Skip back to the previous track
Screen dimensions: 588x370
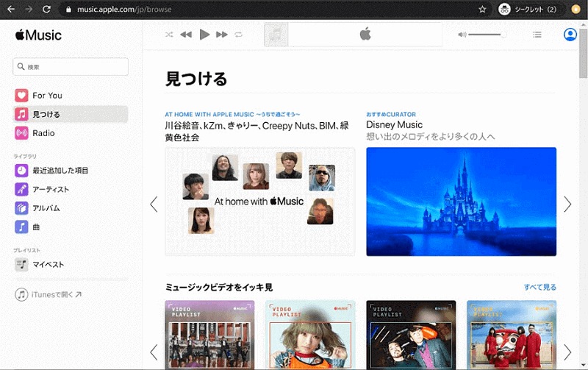186,35
